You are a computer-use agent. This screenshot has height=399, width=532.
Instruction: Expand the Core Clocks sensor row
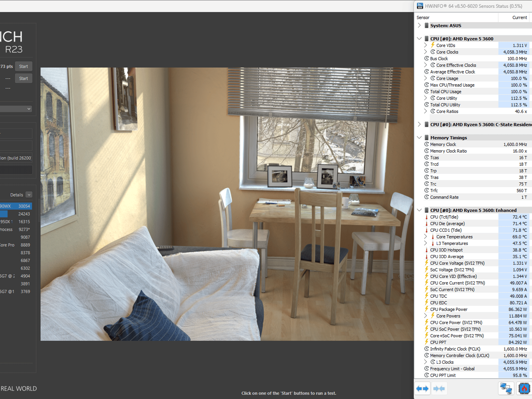[x=425, y=52]
